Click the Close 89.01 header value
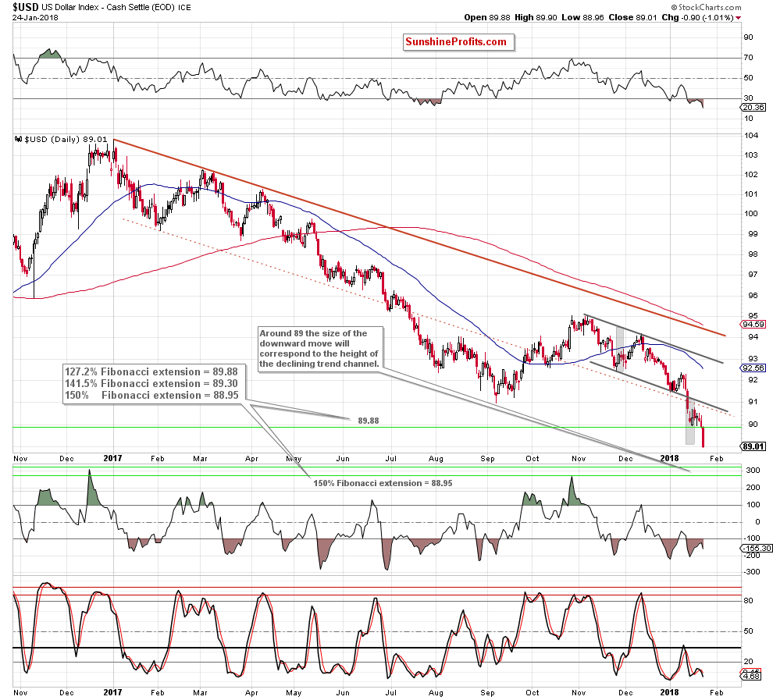 632,18
